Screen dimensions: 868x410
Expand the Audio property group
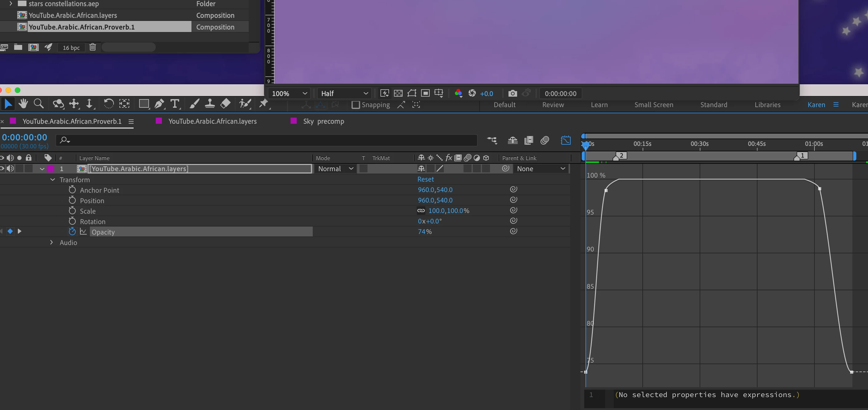[x=51, y=242]
